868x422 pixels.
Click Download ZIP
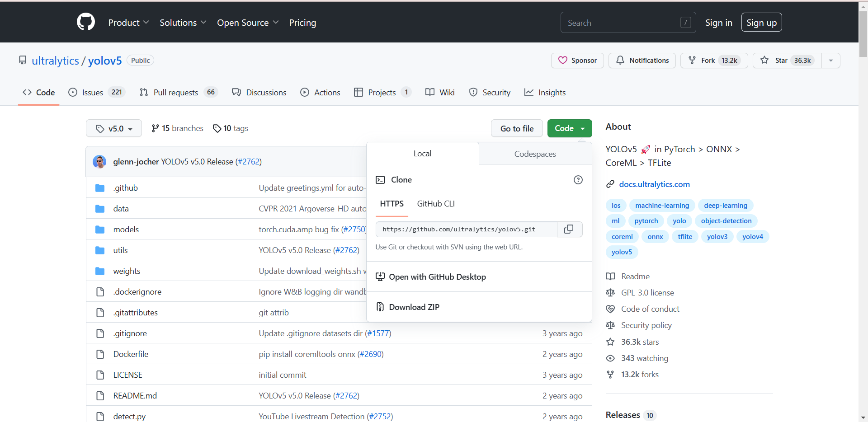pyautogui.click(x=479, y=307)
